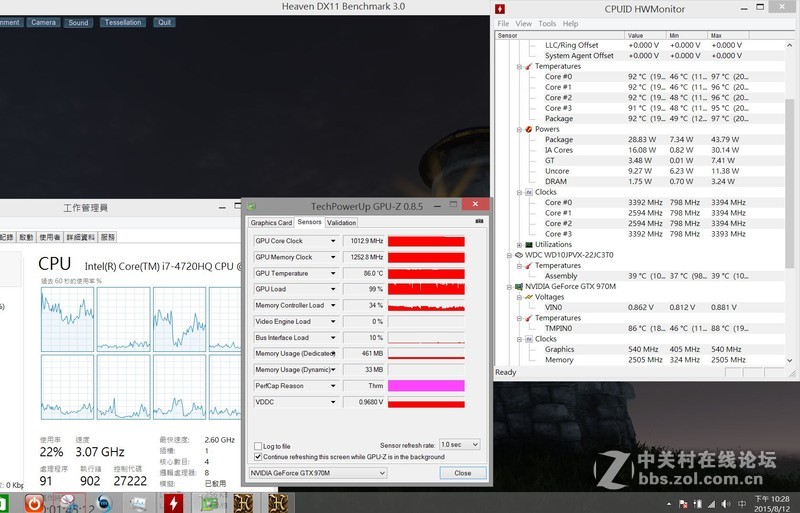
Task: Open the HWMonitor Tools menu
Action: click(x=547, y=23)
